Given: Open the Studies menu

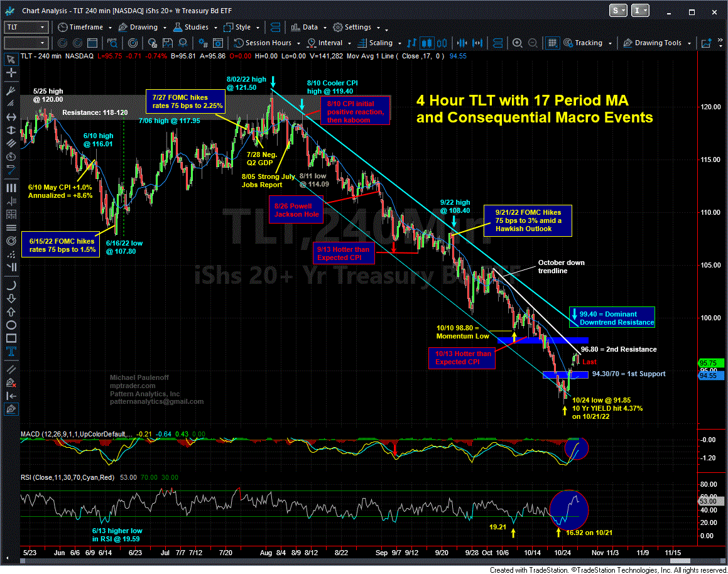Looking at the screenshot, I should tap(191, 28).
